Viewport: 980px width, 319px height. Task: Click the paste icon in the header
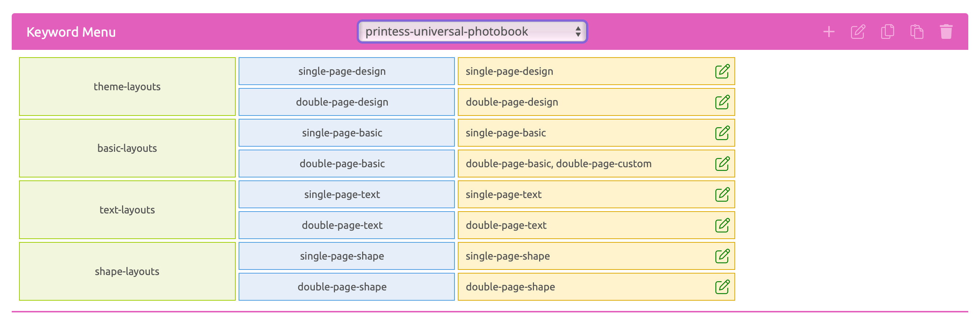[917, 32]
